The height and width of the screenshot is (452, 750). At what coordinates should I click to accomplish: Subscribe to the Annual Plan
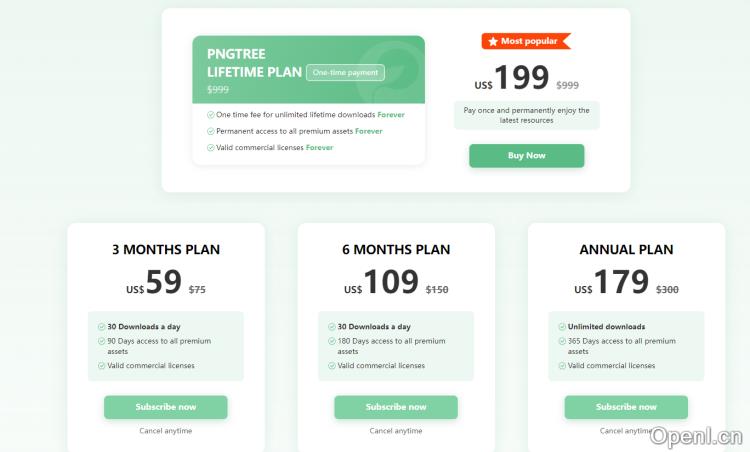click(626, 407)
